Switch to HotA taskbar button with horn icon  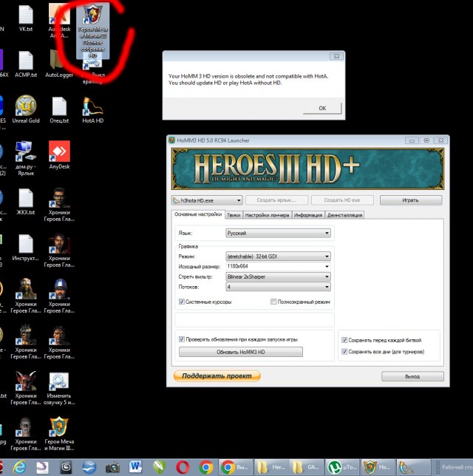[x=413, y=467]
